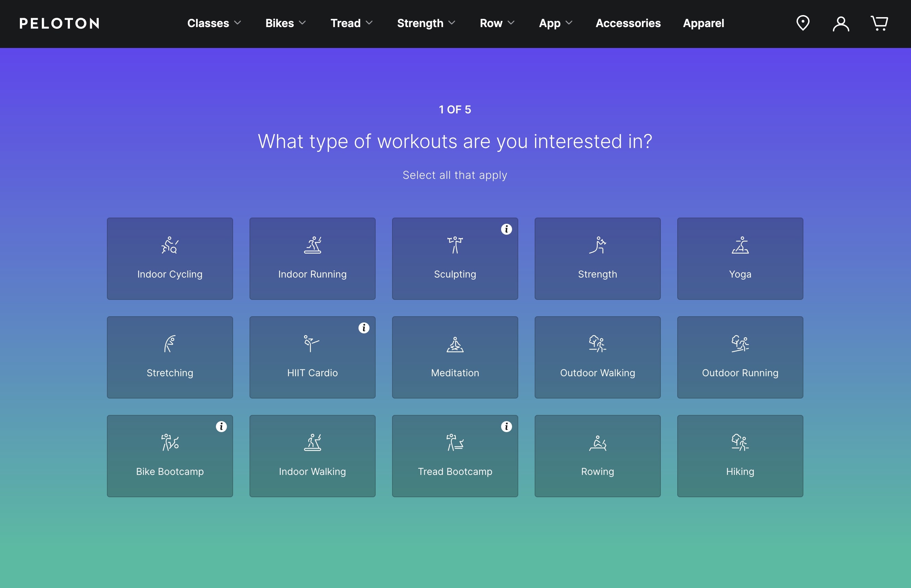Toggle the Outdoor Running tile
Image resolution: width=911 pixels, height=588 pixels.
click(740, 357)
